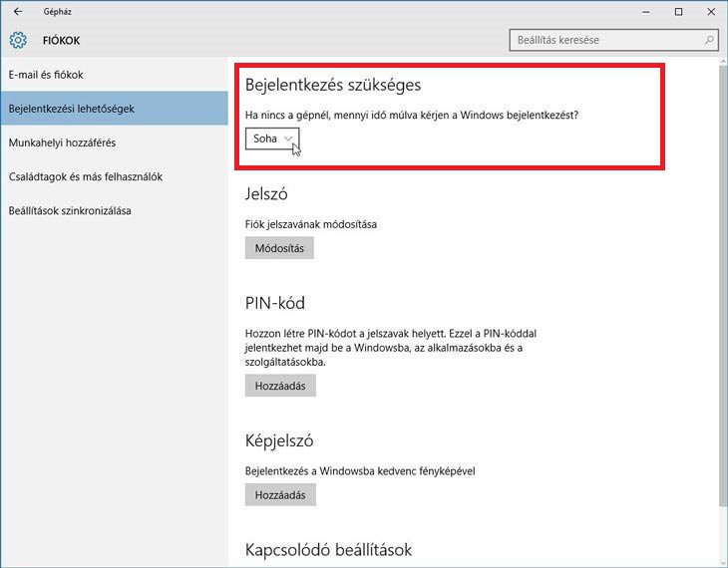This screenshot has height=568, width=728.
Task: Click the scrollbar down arrow
Action: click(x=722, y=561)
